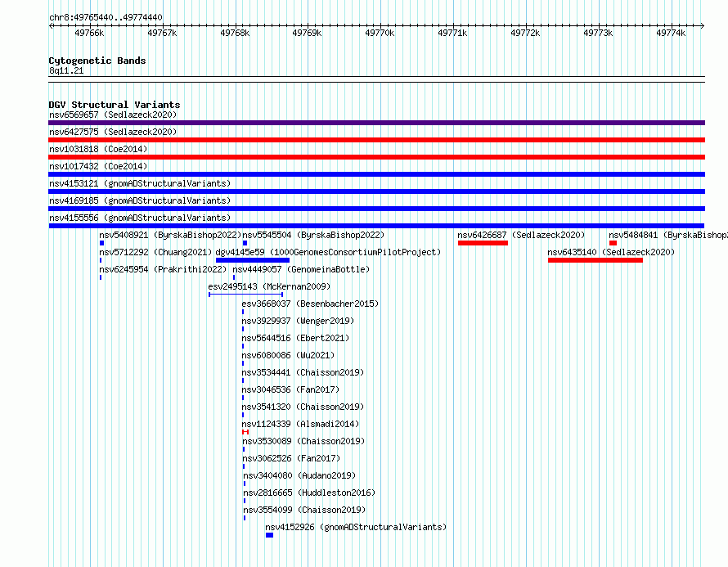Open nsv6426687 (Sedlazeck2020) label
The image size is (728, 567).
521,235
